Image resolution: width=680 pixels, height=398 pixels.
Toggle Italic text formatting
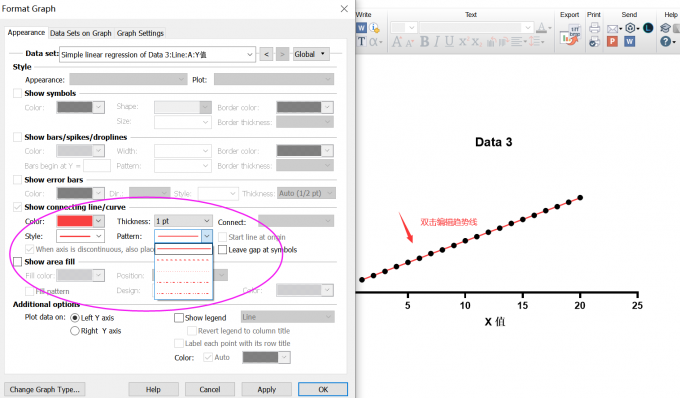coord(437,42)
